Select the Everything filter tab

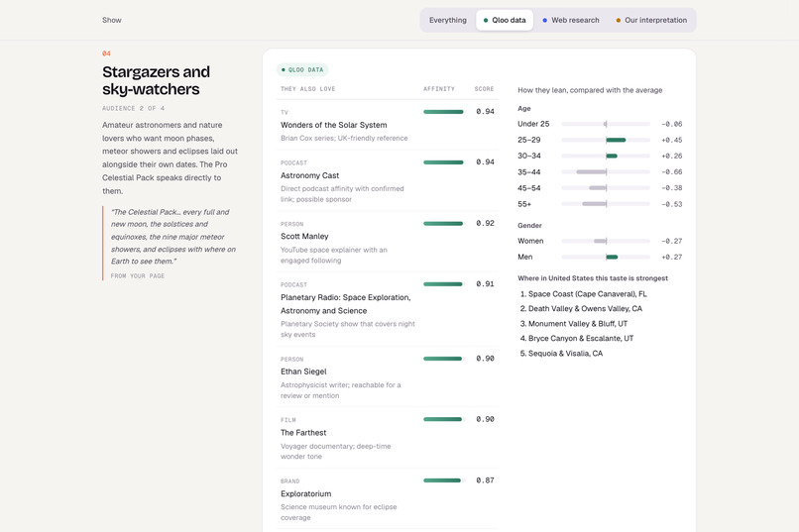447,20
